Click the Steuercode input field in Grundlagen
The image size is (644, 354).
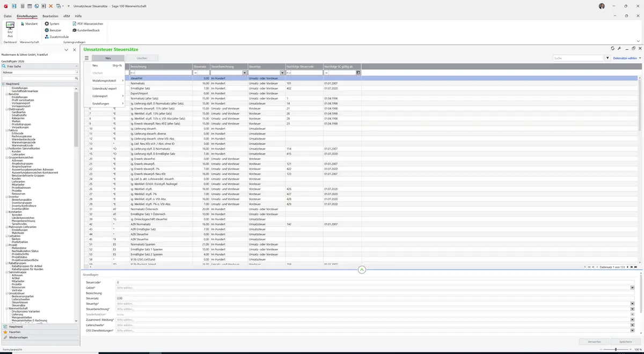pyautogui.click(x=375, y=282)
